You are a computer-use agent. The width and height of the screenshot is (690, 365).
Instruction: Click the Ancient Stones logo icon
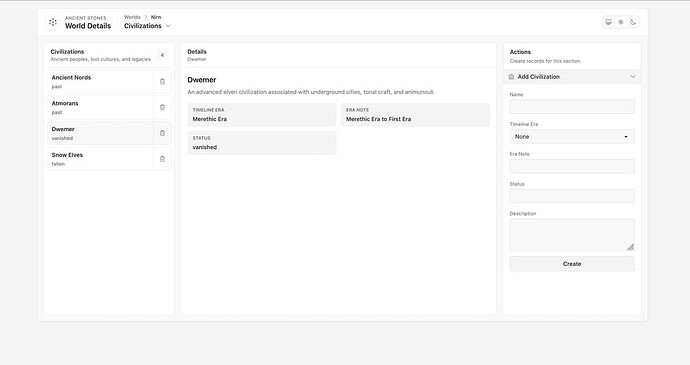pos(53,22)
